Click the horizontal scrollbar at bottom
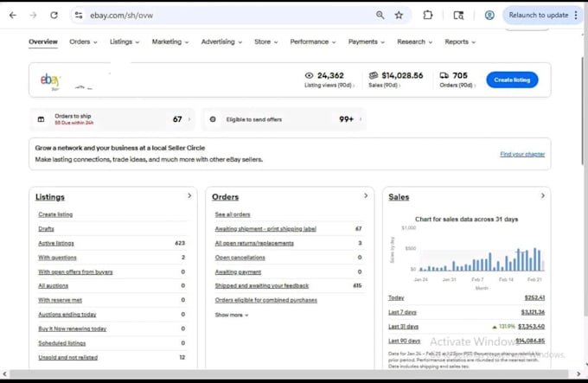This screenshot has width=588, height=383. coord(289,373)
